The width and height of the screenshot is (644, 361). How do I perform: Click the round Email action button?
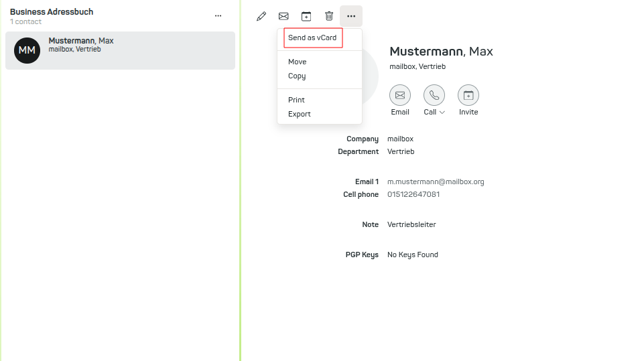400,95
